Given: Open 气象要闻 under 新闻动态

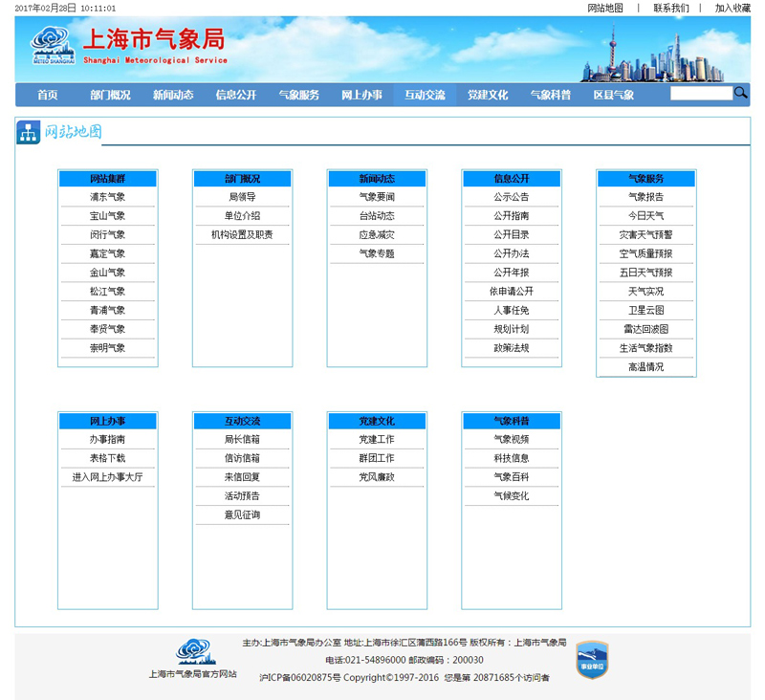Looking at the screenshot, I should point(377,197).
